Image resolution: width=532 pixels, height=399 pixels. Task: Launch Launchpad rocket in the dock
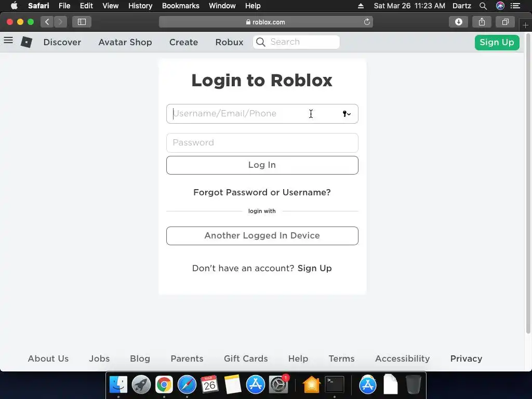(141, 385)
